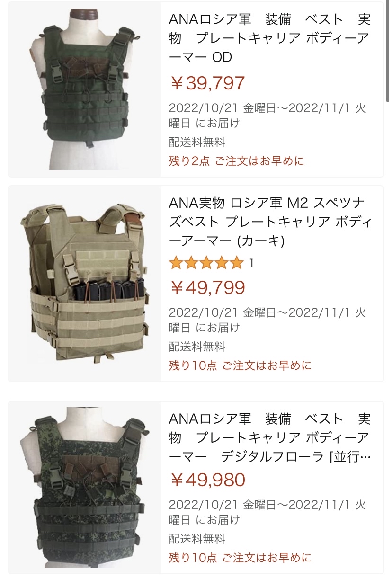
Task: Open the khaki M2 Spetsnaz vest image
Action: (x=84, y=283)
